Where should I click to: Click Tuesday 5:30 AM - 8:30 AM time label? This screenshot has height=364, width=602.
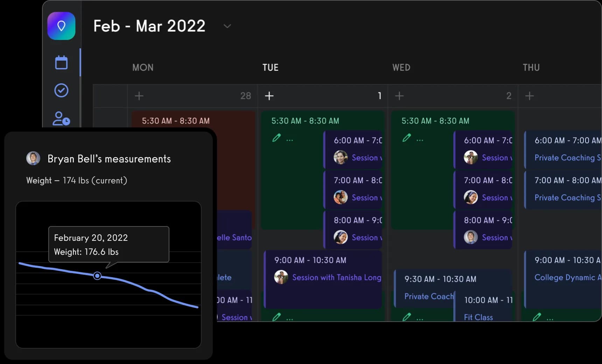click(305, 121)
